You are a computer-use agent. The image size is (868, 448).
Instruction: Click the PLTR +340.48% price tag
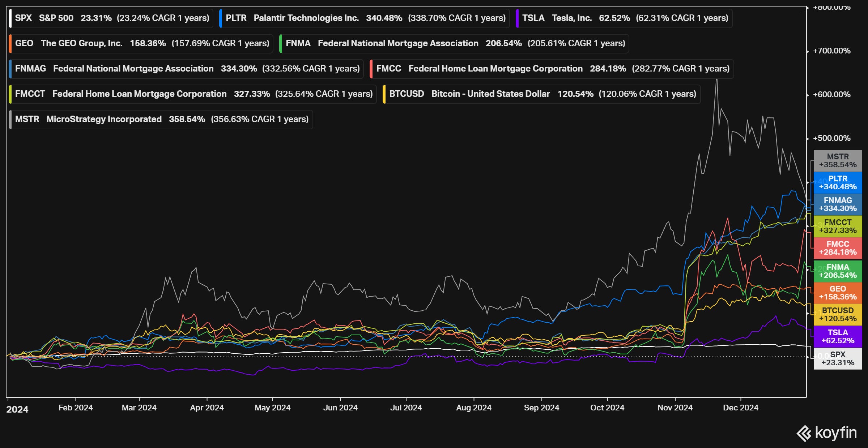pos(838,183)
